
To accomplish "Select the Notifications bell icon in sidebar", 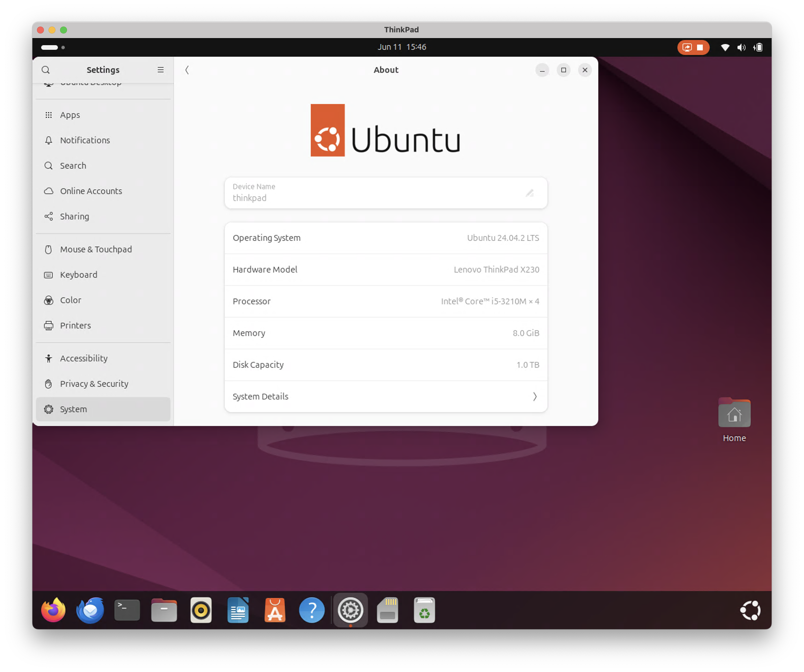I will (x=49, y=140).
